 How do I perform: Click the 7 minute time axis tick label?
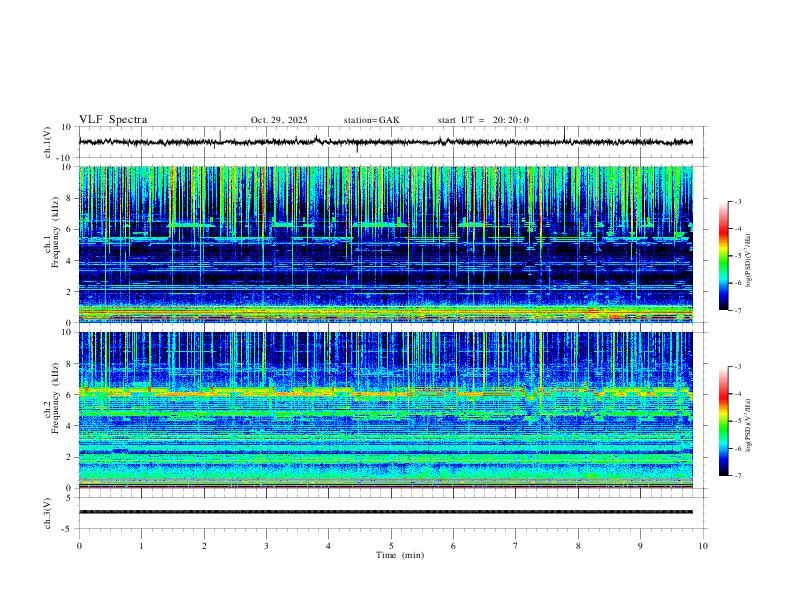pos(516,546)
